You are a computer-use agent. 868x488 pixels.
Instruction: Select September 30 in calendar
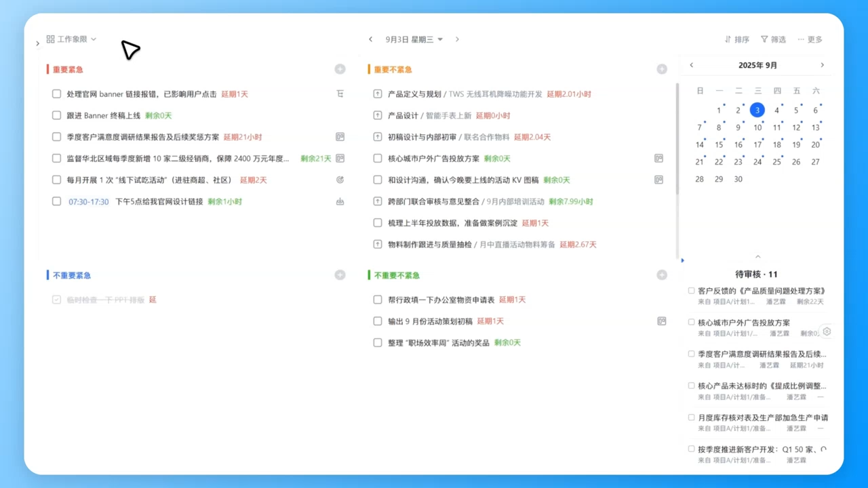click(x=738, y=180)
